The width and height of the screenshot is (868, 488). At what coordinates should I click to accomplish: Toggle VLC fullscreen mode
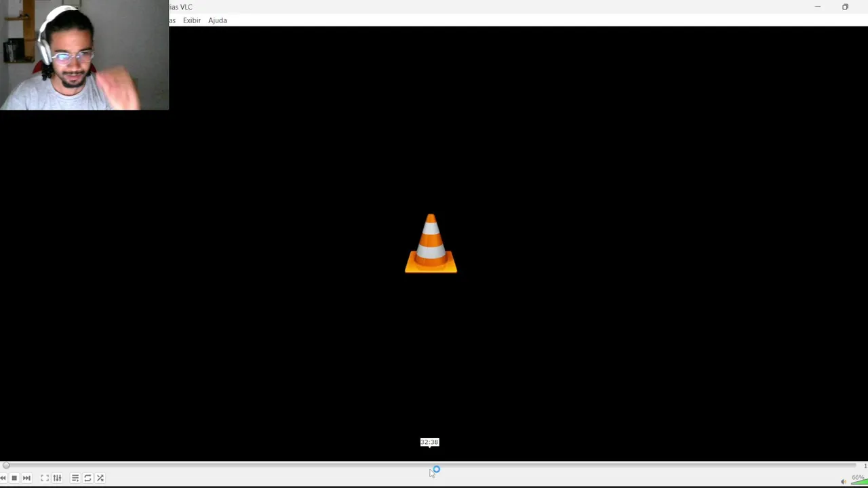45,478
